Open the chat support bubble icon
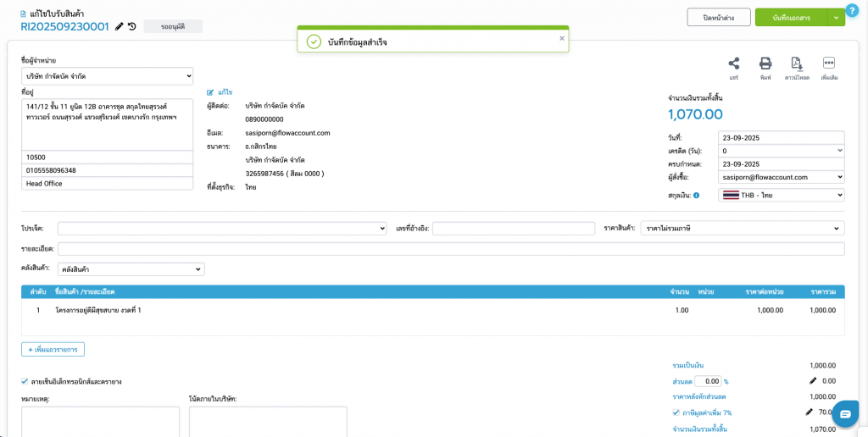 (845, 413)
